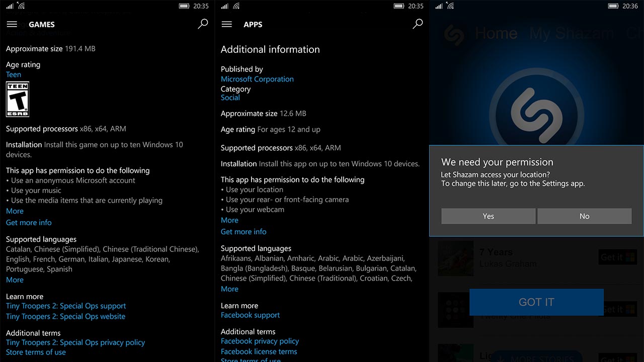Open the Social category link
The height and width of the screenshot is (362, 644).
coord(230,98)
